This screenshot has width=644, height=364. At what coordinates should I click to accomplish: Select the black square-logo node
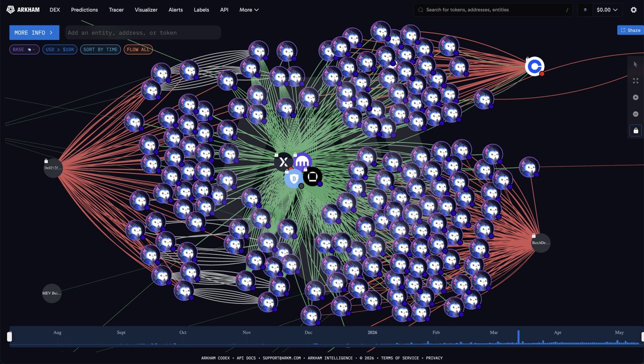[312, 176]
